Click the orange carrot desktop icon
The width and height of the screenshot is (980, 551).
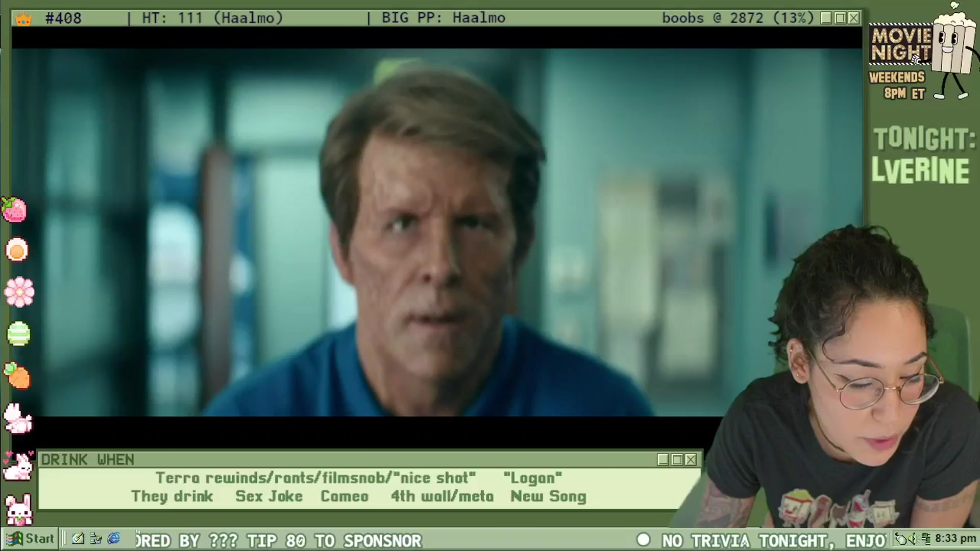point(17,375)
